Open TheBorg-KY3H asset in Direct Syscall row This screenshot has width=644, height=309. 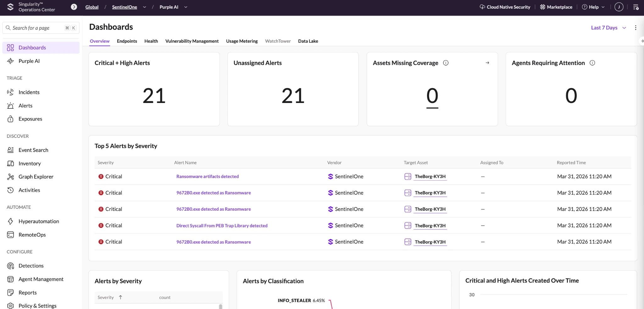point(430,225)
